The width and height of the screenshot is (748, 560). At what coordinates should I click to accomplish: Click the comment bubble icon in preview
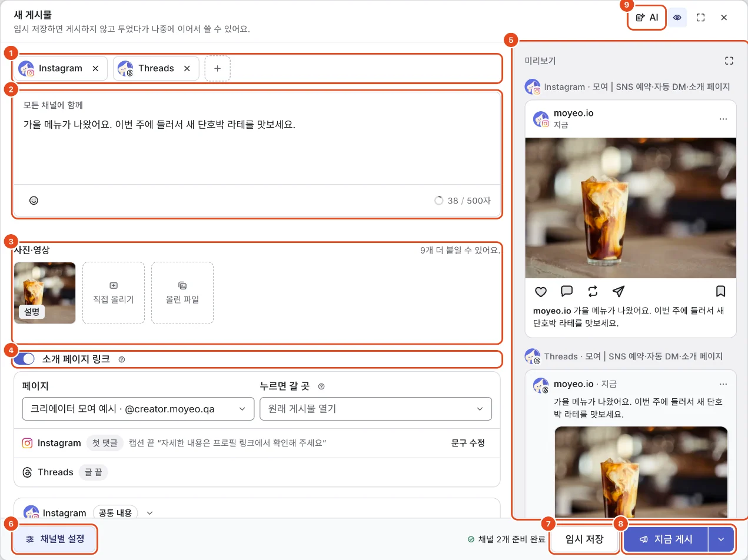click(567, 291)
